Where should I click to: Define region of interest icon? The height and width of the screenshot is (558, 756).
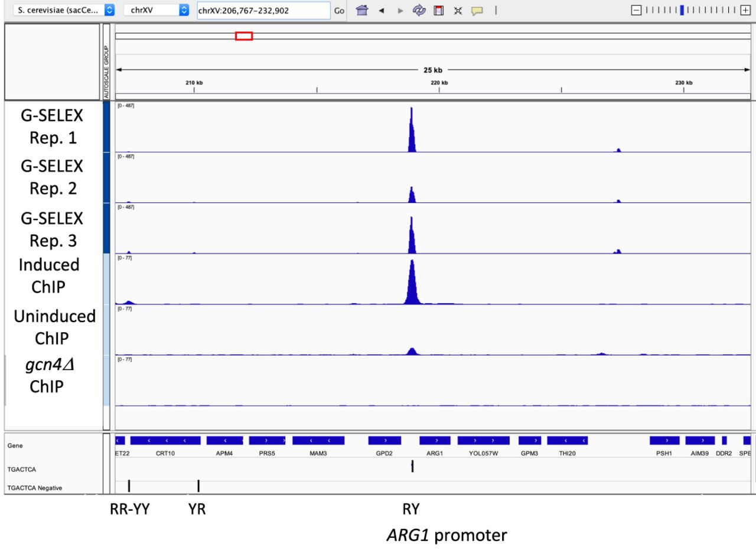(439, 10)
